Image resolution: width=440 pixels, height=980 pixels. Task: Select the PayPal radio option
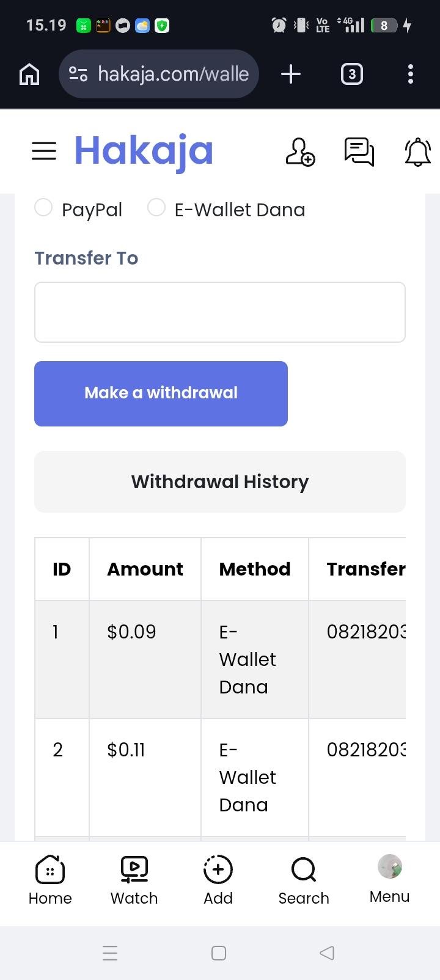(43, 208)
